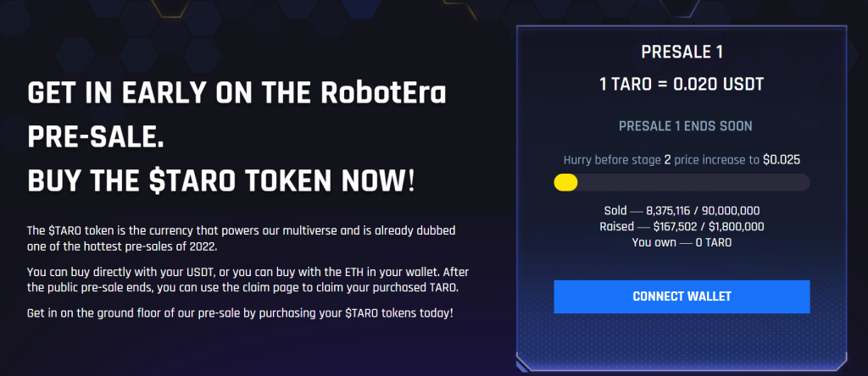868x376 pixels.
Task: Click the presale card's bottom-left corner notch
Action: pyautogui.click(x=523, y=364)
